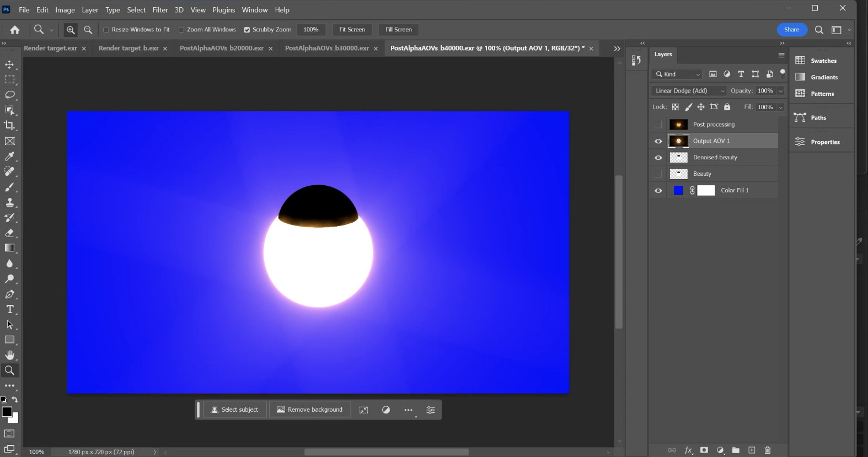This screenshot has width=868, height=457.
Task: Click the foreground color swatch
Action: click(7, 412)
